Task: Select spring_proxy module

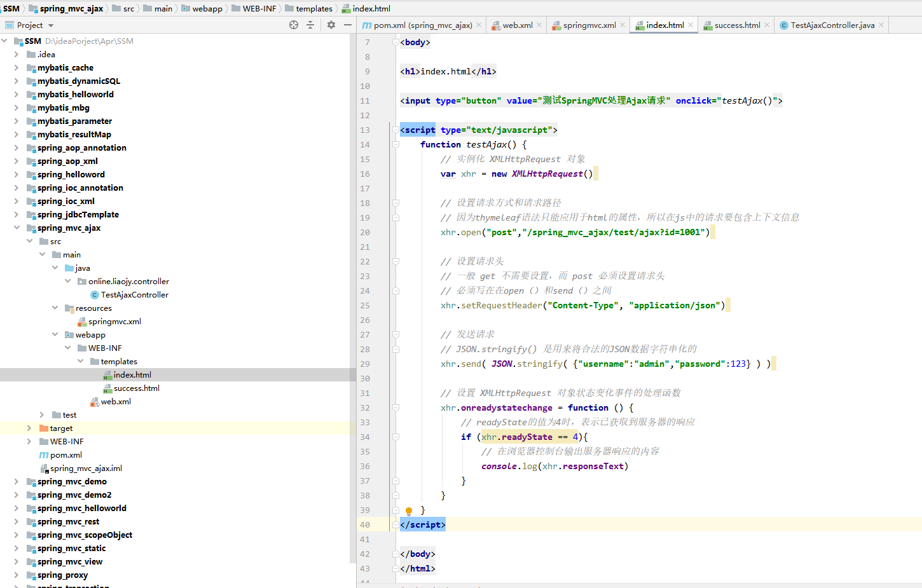Action: 57,575
